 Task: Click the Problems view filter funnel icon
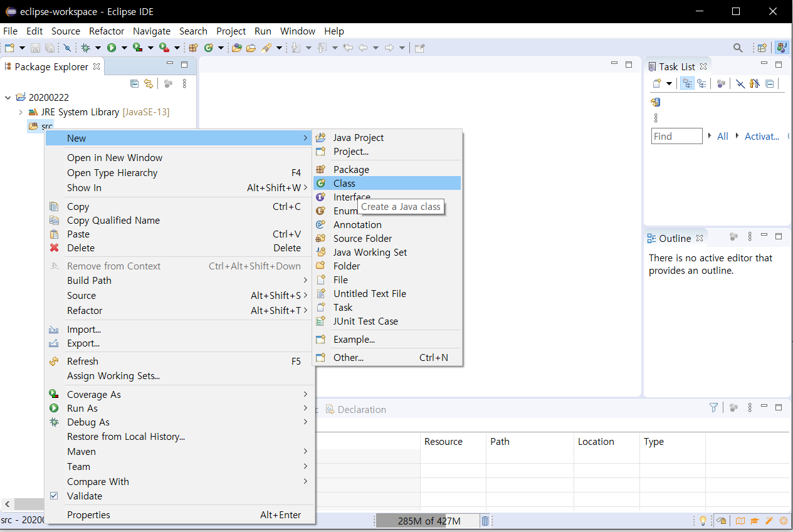713,407
